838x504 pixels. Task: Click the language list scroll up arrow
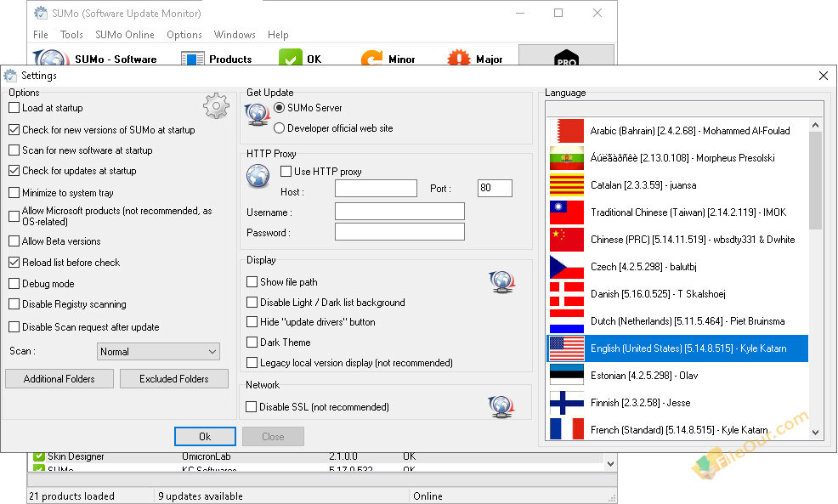point(815,126)
